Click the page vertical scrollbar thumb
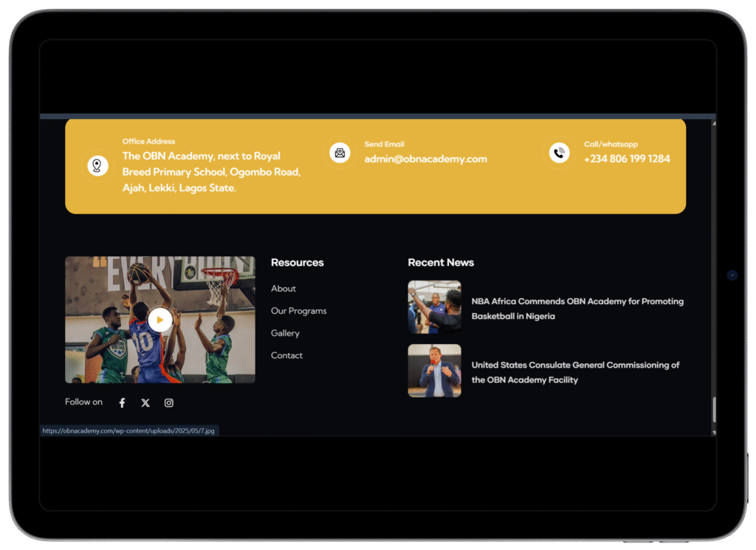This screenshot has width=756, height=550. (x=713, y=410)
